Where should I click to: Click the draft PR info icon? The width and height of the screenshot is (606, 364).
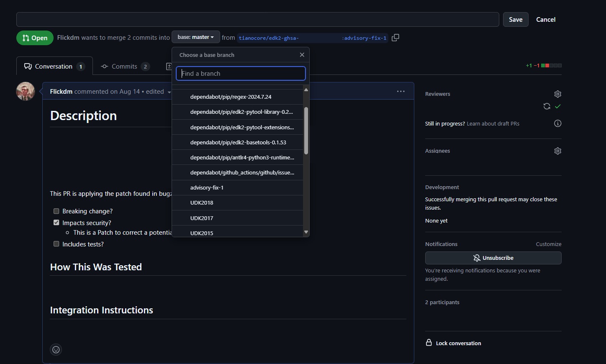[x=557, y=123]
